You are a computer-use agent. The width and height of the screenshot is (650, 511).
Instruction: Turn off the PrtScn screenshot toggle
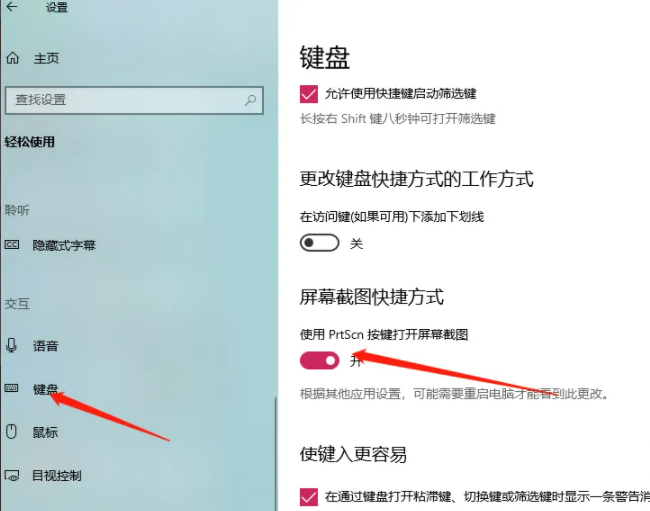pos(319,361)
